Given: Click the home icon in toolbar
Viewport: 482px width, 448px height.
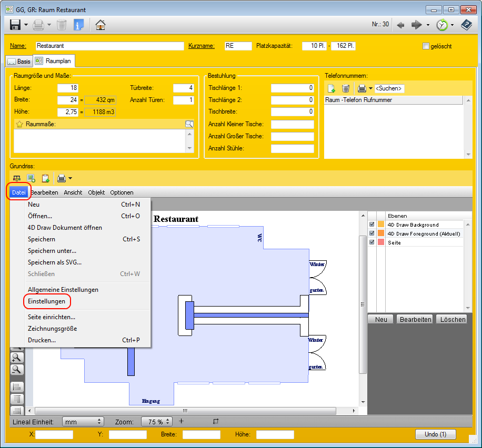Looking at the screenshot, I should pyautogui.click(x=100, y=25).
